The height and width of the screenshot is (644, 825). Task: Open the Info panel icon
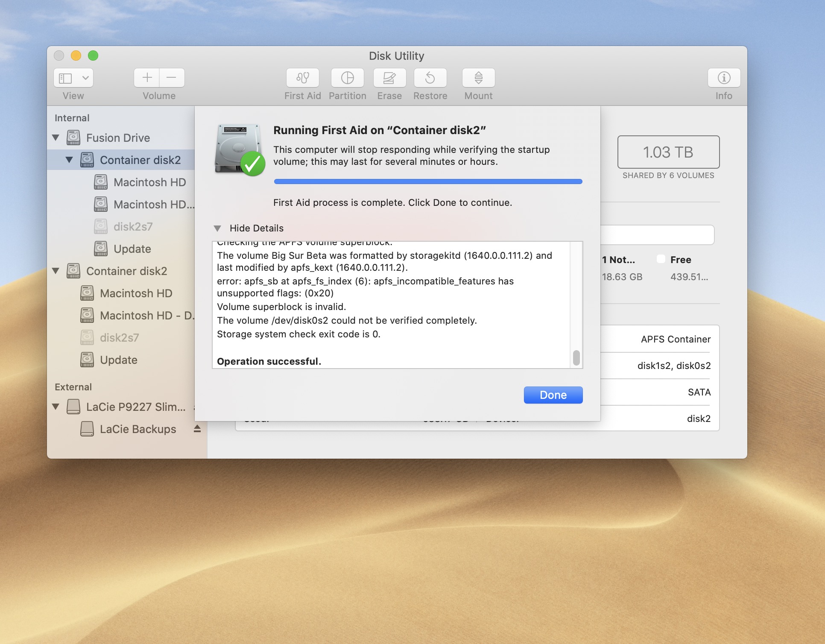[723, 78]
